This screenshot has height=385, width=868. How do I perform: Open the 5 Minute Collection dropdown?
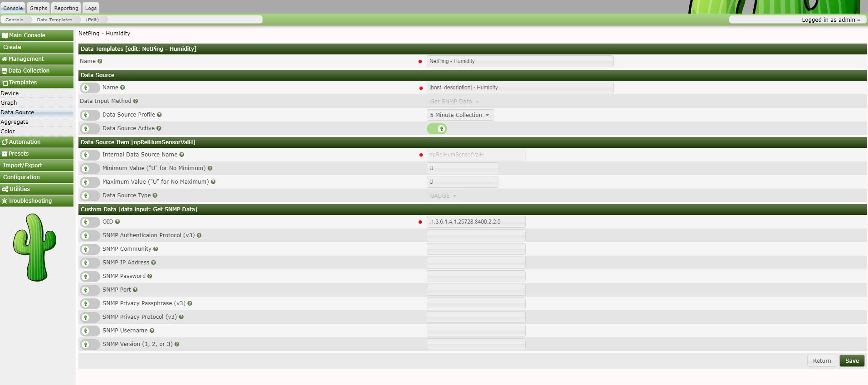[x=460, y=115]
